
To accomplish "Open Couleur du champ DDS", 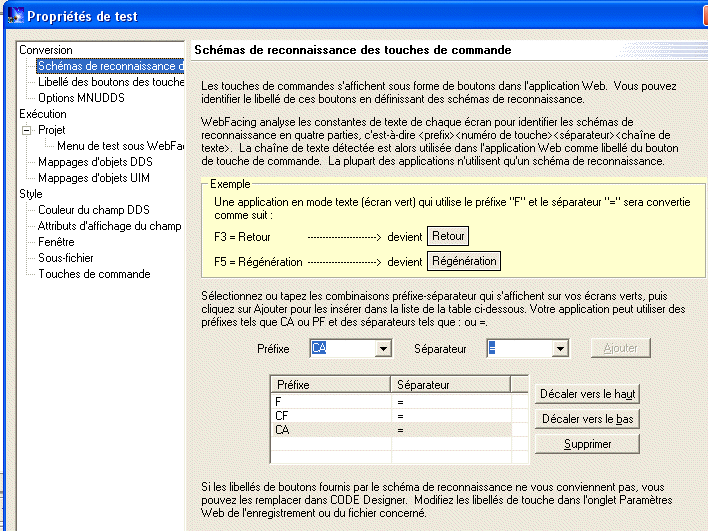I will click(x=94, y=210).
